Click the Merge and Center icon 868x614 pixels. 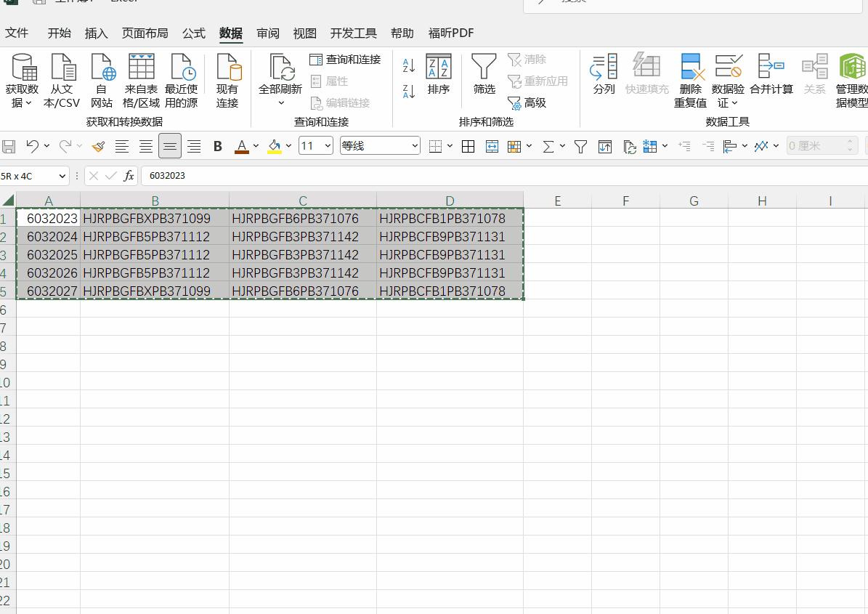pyautogui.click(x=492, y=147)
